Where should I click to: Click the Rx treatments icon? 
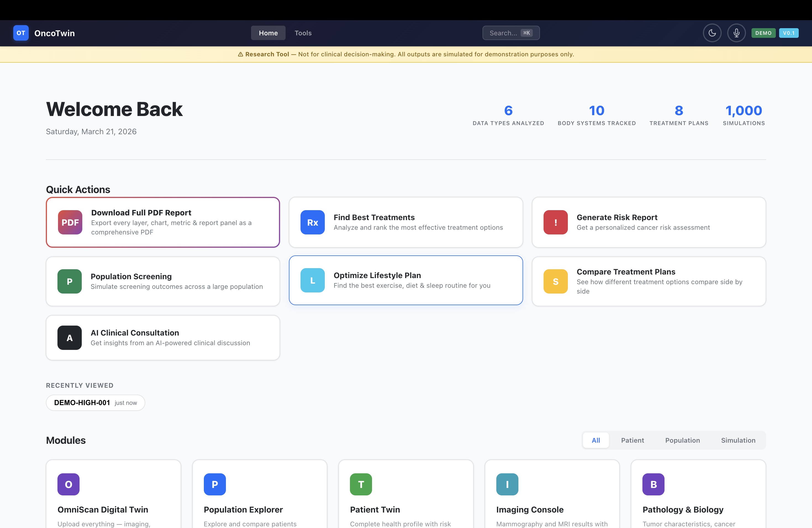[313, 222]
